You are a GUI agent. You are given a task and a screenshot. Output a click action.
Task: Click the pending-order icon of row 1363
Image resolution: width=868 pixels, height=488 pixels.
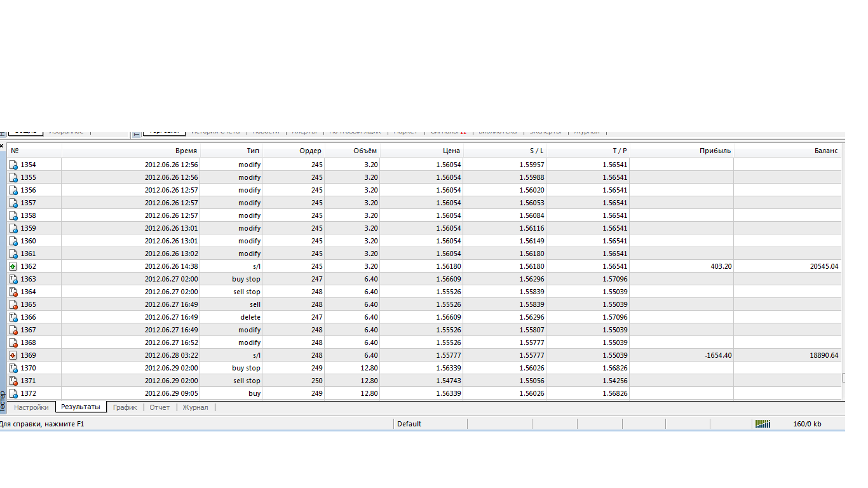pyautogui.click(x=13, y=279)
